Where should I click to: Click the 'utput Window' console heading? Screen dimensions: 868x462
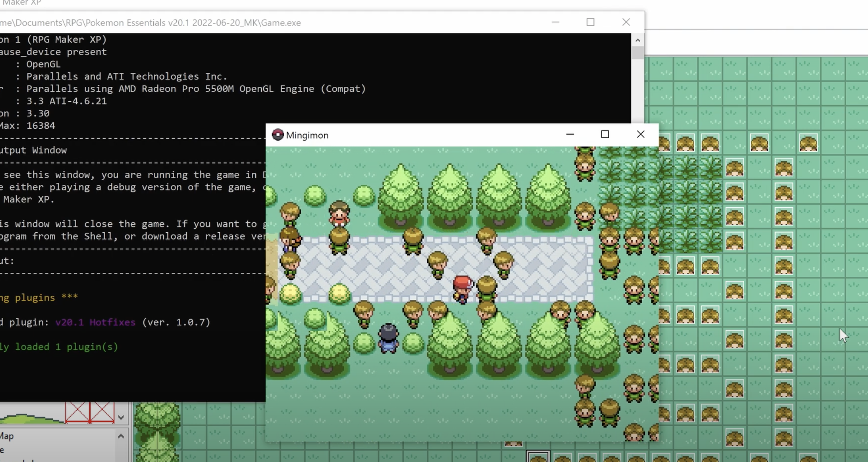coord(33,150)
